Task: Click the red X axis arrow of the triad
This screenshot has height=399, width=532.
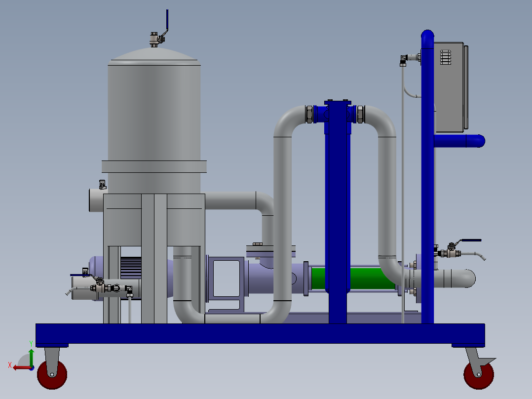Action: [x=22, y=368]
